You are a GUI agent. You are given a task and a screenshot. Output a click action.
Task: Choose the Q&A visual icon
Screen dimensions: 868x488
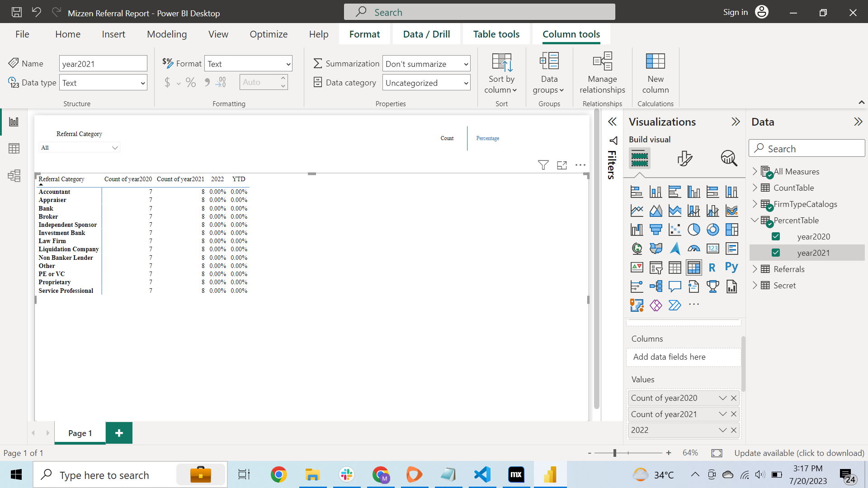tap(675, 286)
